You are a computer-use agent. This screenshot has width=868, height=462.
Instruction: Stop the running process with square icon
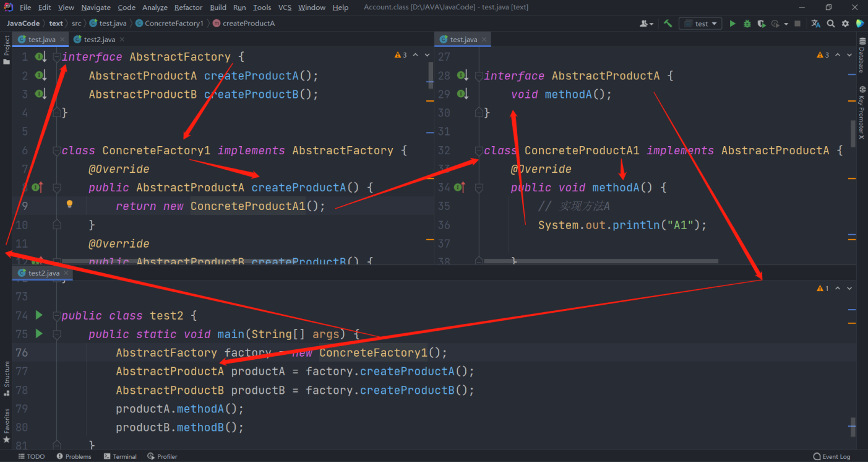pos(797,24)
